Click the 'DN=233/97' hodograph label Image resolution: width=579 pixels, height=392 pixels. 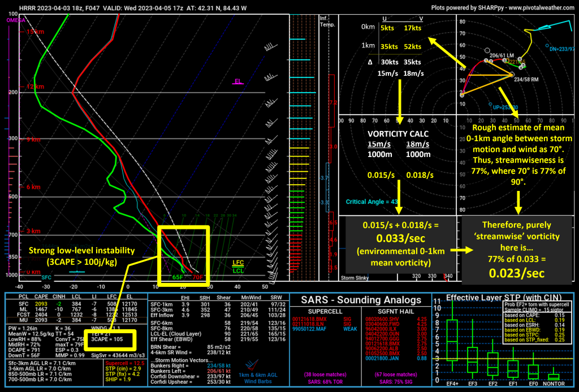[x=562, y=49]
